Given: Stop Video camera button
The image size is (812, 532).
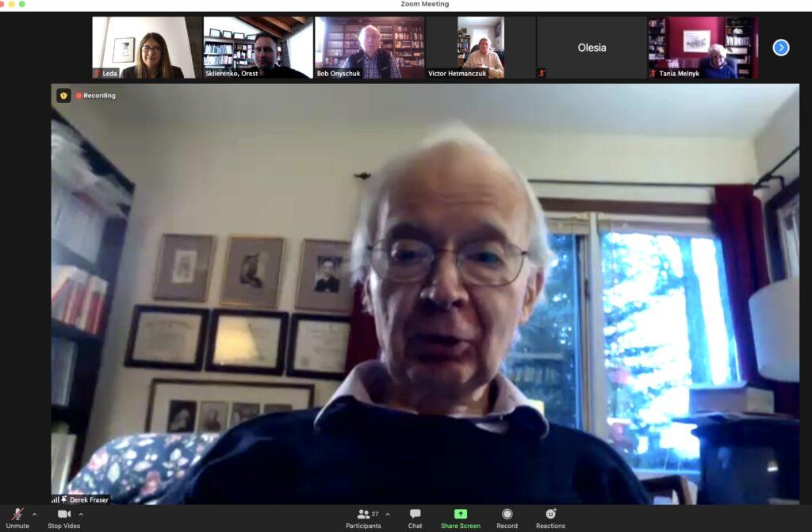Looking at the screenshot, I should point(63,518).
